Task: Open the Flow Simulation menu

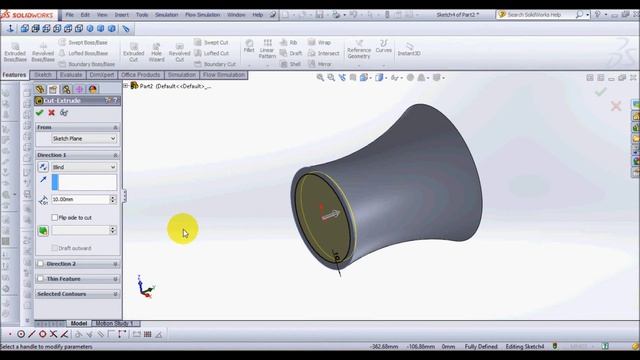Action: pyautogui.click(x=202, y=15)
